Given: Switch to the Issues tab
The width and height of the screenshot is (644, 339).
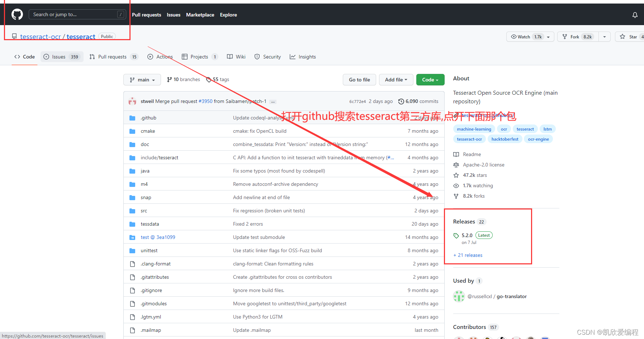Looking at the screenshot, I should point(62,57).
